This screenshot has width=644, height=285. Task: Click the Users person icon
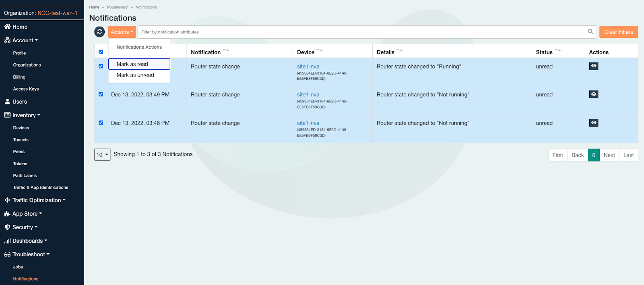click(7, 102)
